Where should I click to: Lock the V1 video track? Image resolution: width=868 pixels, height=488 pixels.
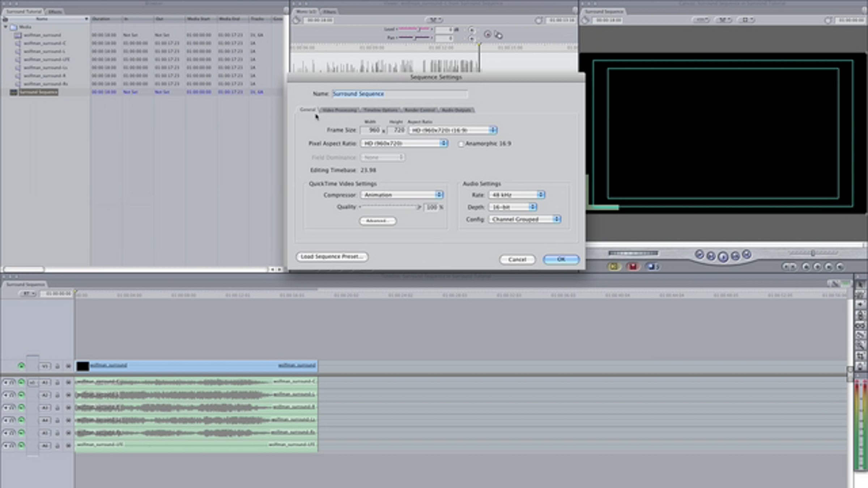coord(57,366)
